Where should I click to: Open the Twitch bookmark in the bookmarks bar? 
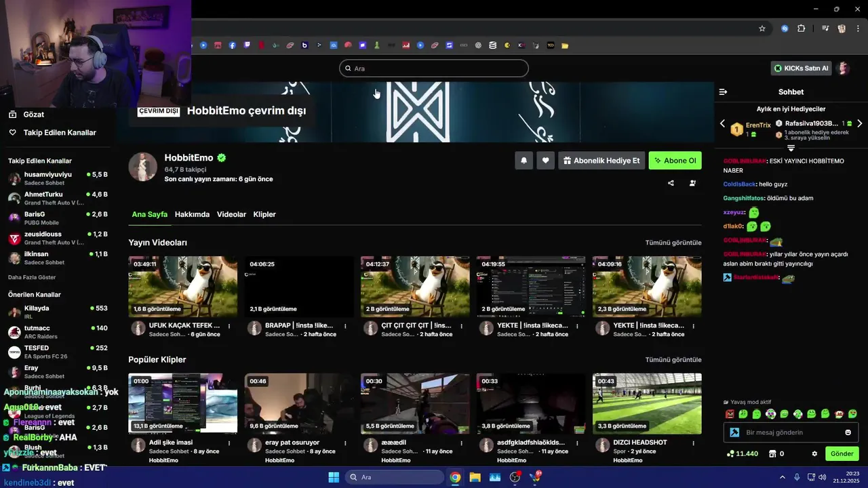pyautogui.click(x=247, y=45)
